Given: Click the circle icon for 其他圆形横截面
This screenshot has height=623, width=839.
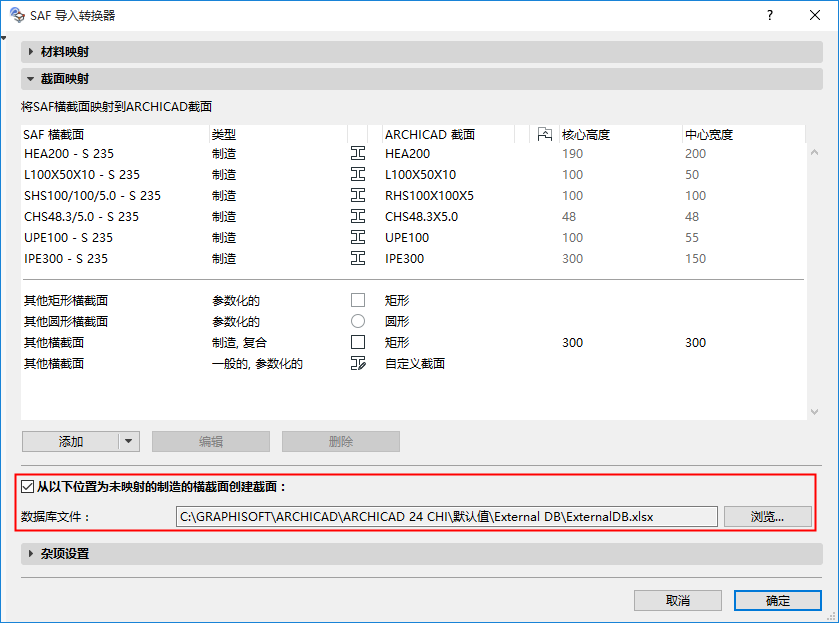Looking at the screenshot, I should coord(358,321).
